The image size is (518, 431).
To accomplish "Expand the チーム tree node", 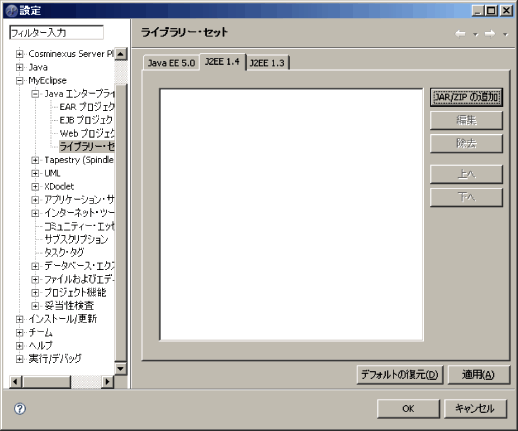I will coord(20,332).
